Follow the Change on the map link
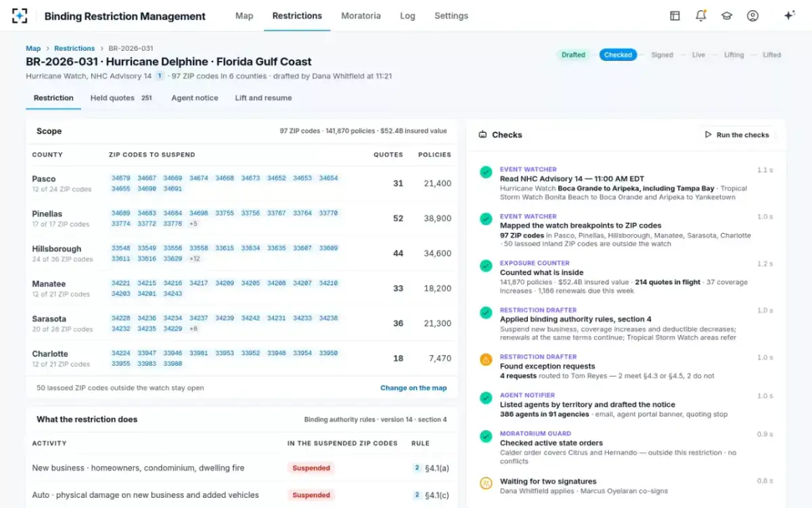The height and width of the screenshot is (508, 812). click(x=413, y=388)
